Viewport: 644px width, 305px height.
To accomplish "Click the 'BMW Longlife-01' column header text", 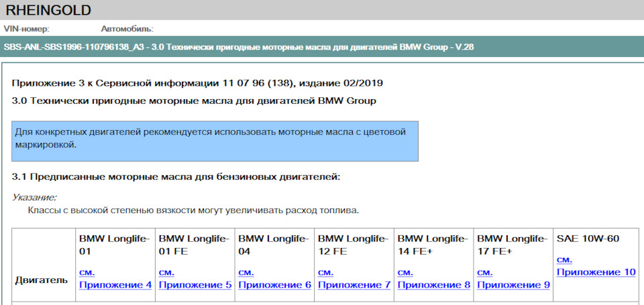I will tap(115, 245).
